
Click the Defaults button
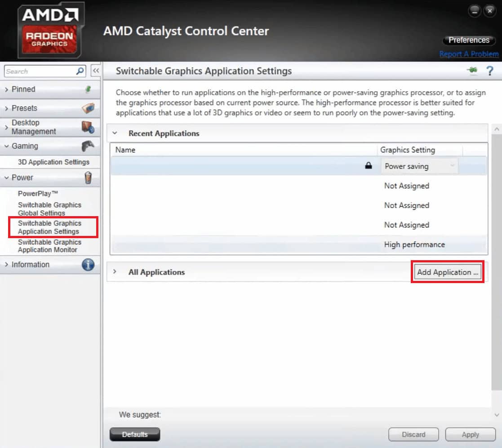coord(135,434)
